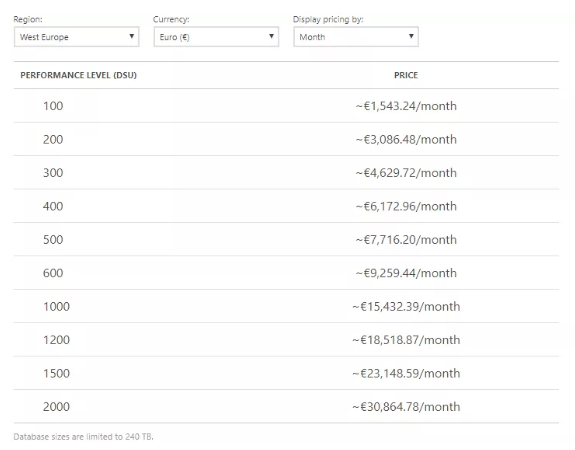Click the PERFORMANCE LEVEL (DSU) column header
The height and width of the screenshot is (450, 575).
pos(78,75)
